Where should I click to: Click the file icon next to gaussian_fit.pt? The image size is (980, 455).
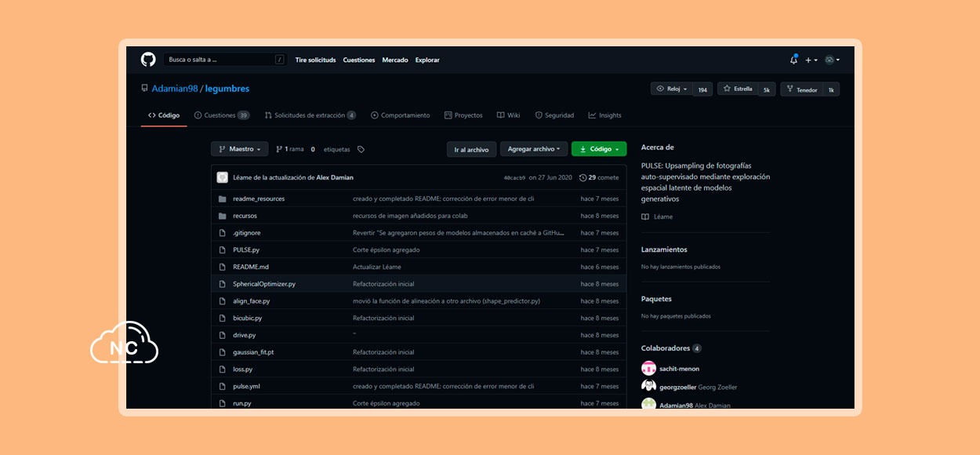point(223,352)
